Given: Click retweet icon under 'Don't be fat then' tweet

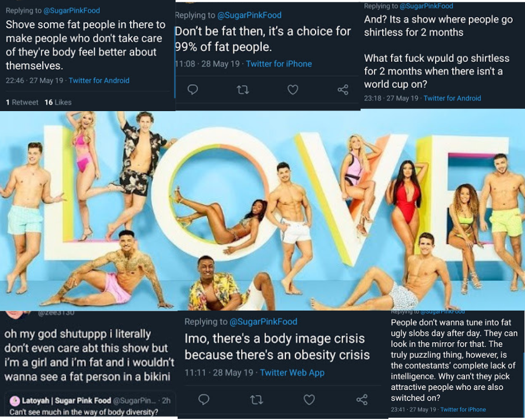Looking at the screenshot, I should (243, 90).
